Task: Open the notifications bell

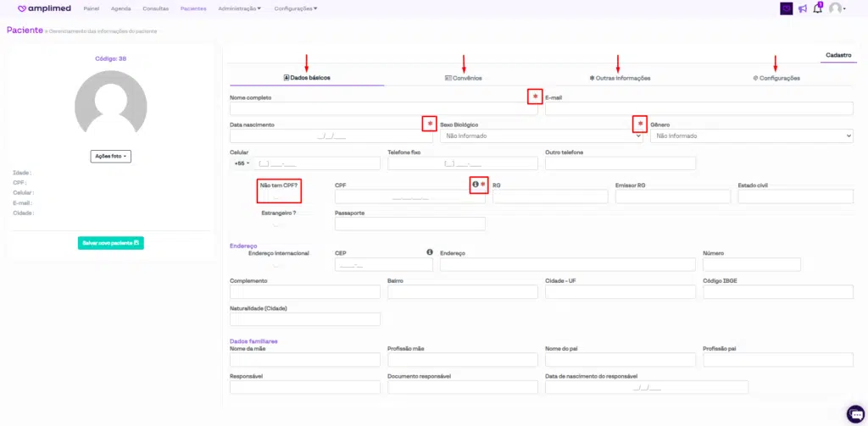Action: (x=818, y=8)
